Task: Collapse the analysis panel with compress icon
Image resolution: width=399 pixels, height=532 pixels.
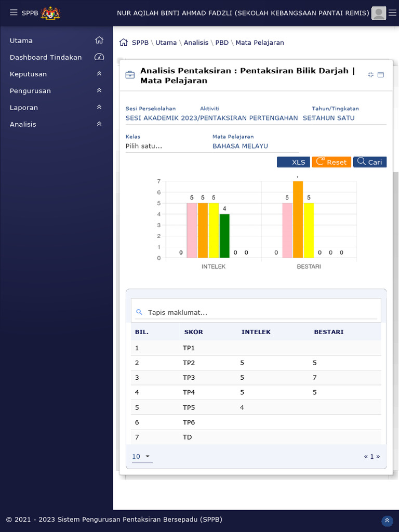Action: pyautogui.click(x=370, y=75)
